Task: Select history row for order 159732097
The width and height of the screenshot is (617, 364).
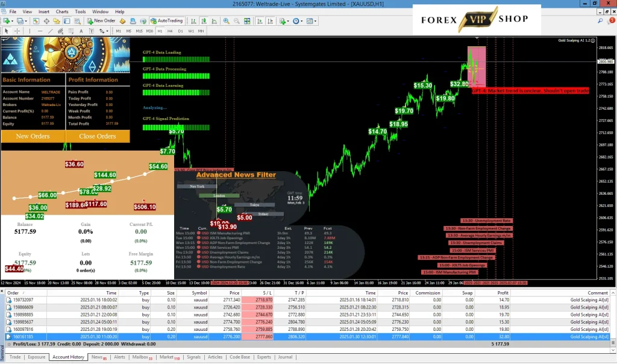Action: tap(308, 300)
